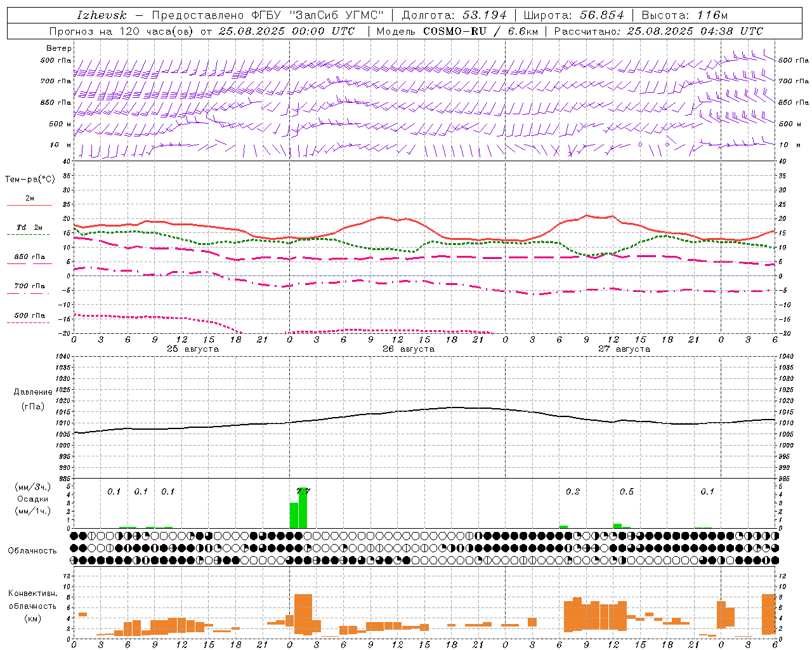Click the (гПа) unit under Давление
Image resolution: width=812 pixels, height=650 pixels.
[x=33, y=406]
